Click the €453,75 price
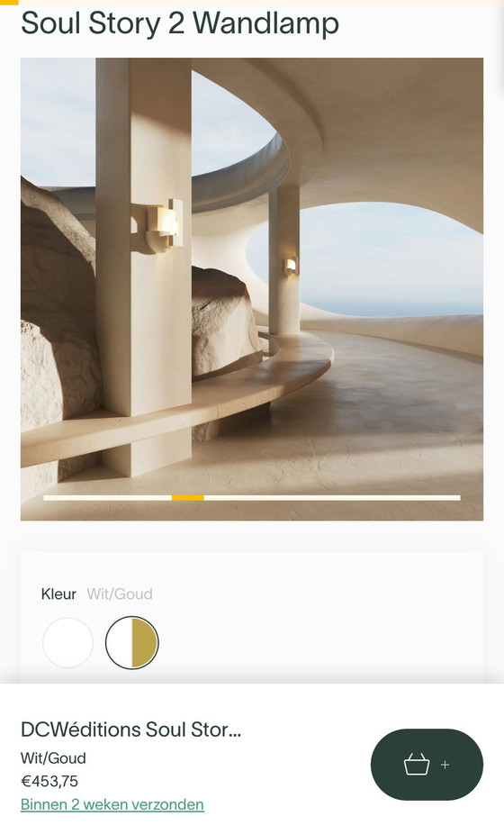The height and width of the screenshot is (834, 504). [x=49, y=781]
